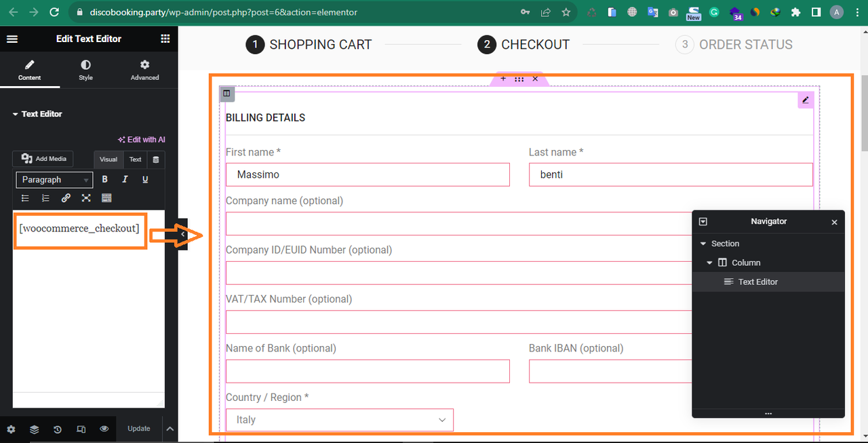Click the browser back arrow
The height and width of the screenshot is (443, 868).
pyautogui.click(x=14, y=12)
